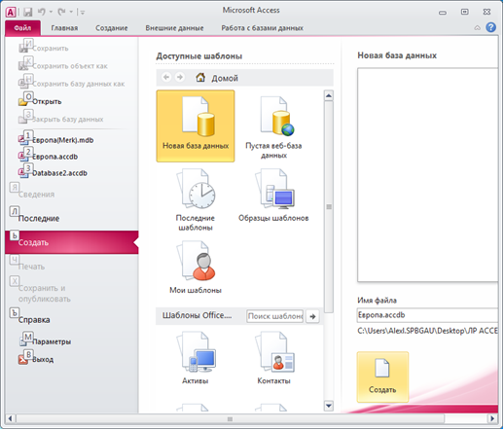The image size is (504, 430).
Task: Select the Контакты Office template
Action: 273,358
